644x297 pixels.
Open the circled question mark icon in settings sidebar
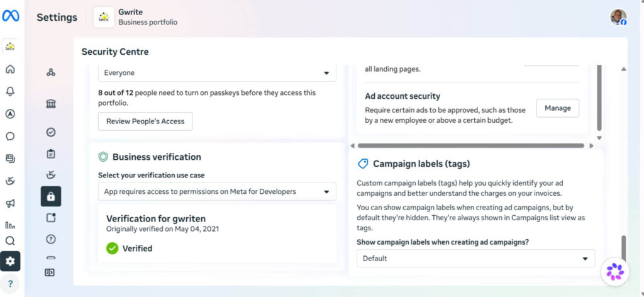[51, 239]
